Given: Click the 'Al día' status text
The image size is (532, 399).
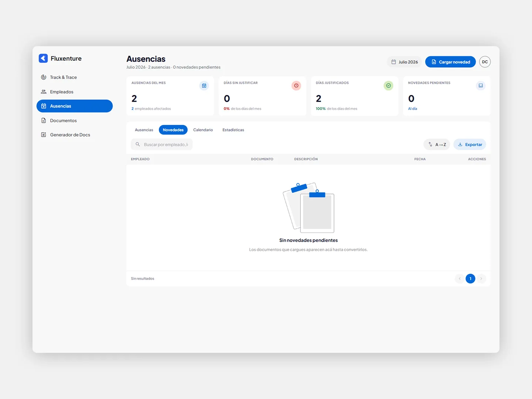Looking at the screenshot, I should pyautogui.click(x=413, y=109).
